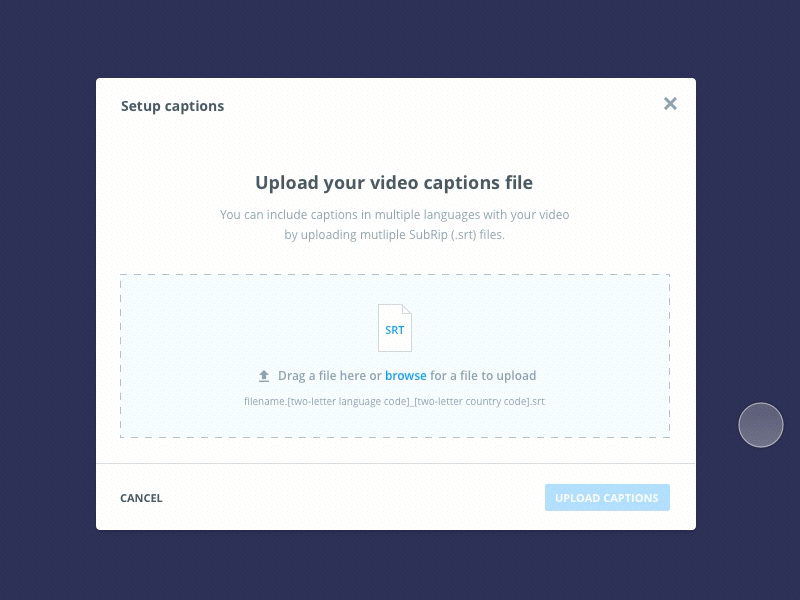Viewport: 800px width, 600px height.
Task: Click the Setup captions title text
Action: click(172, 105)
